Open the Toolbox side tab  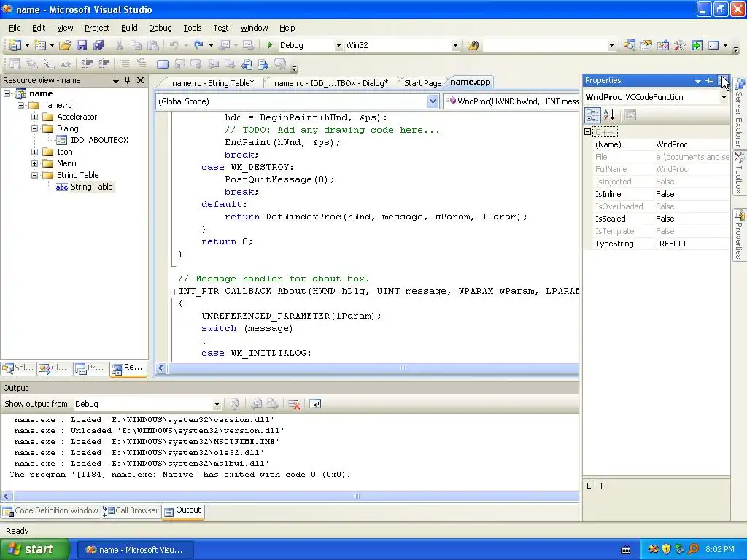pos(739,172)
